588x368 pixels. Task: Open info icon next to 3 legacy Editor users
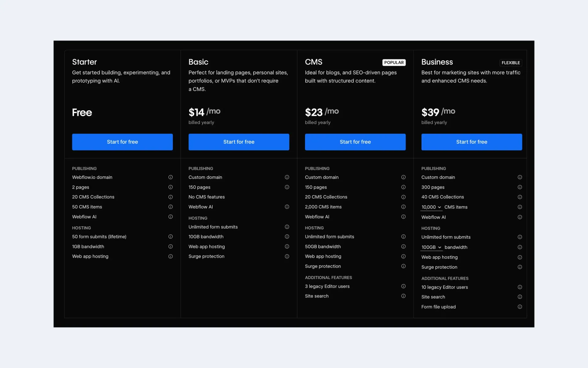point(403,286)
